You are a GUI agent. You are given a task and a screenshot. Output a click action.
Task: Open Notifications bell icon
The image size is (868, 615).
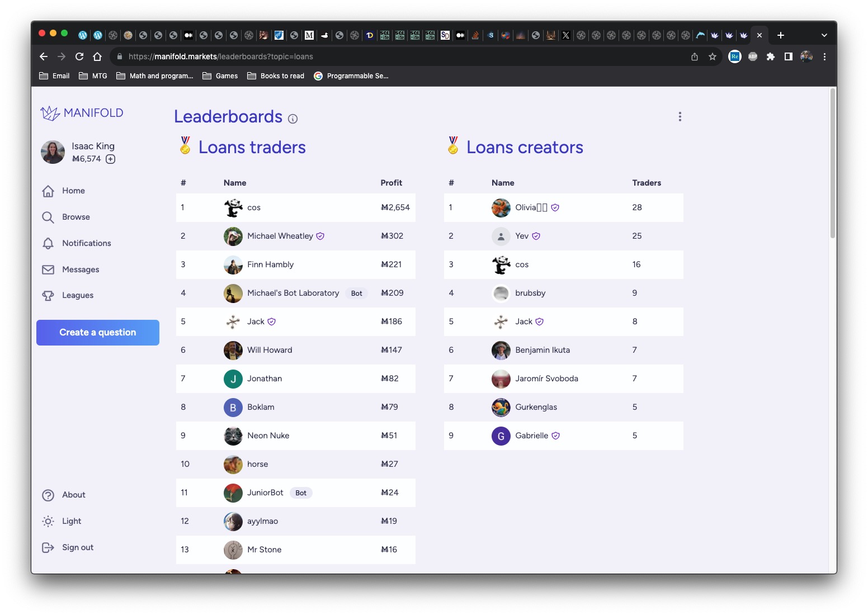pyautogui.click(x=48, y=243)
